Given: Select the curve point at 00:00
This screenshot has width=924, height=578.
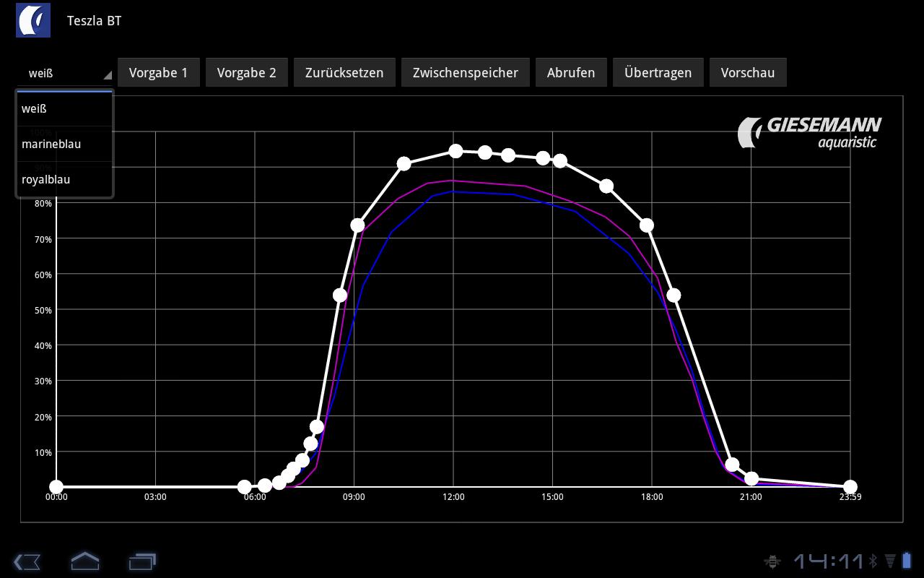Looking at the screenshot, I should click(56, 487).
